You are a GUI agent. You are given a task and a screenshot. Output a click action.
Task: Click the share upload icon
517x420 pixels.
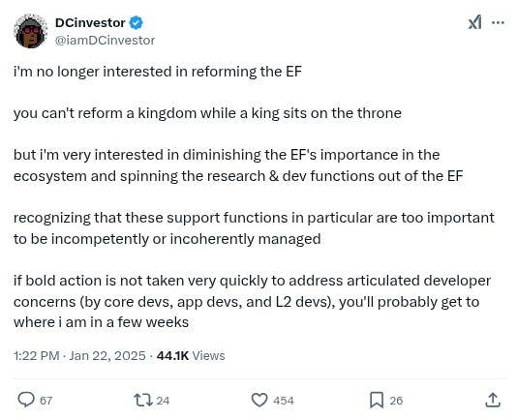click(493, 400)
